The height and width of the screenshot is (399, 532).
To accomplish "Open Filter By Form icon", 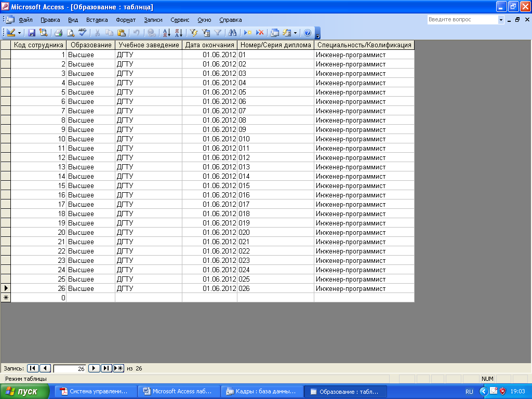I will pos(206,33).
